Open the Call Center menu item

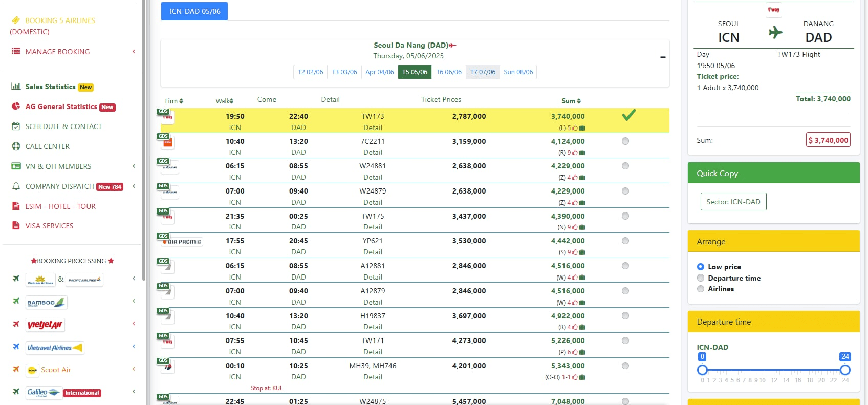(48, 146)
